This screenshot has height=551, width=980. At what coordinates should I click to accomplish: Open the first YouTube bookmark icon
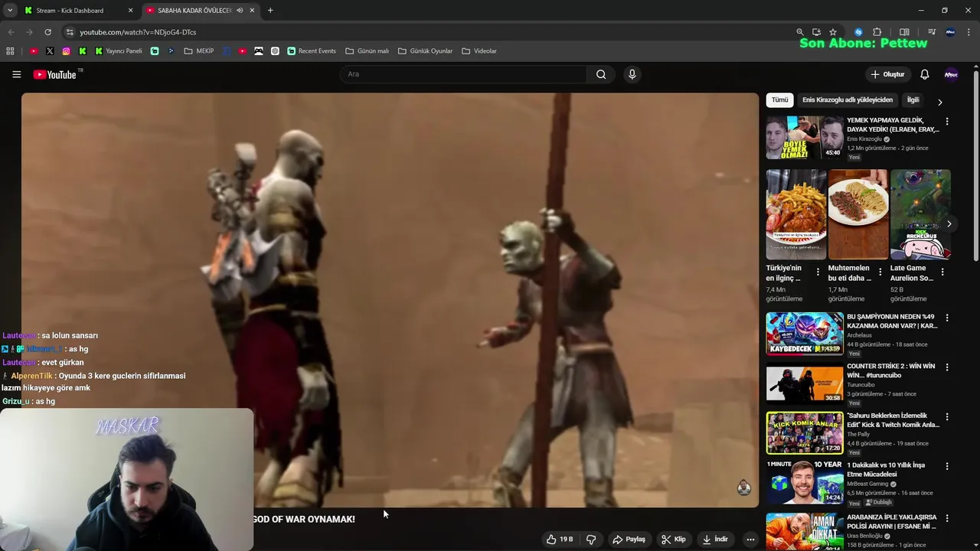[34, 51]
